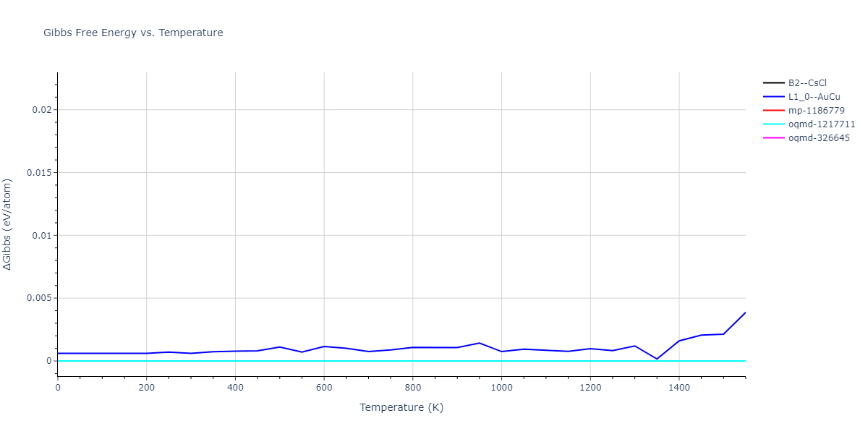The width and height of the screenshot is (868, 434).
Task: Click the 1400 x-axis tick label
Action: (x=678, y=388)
